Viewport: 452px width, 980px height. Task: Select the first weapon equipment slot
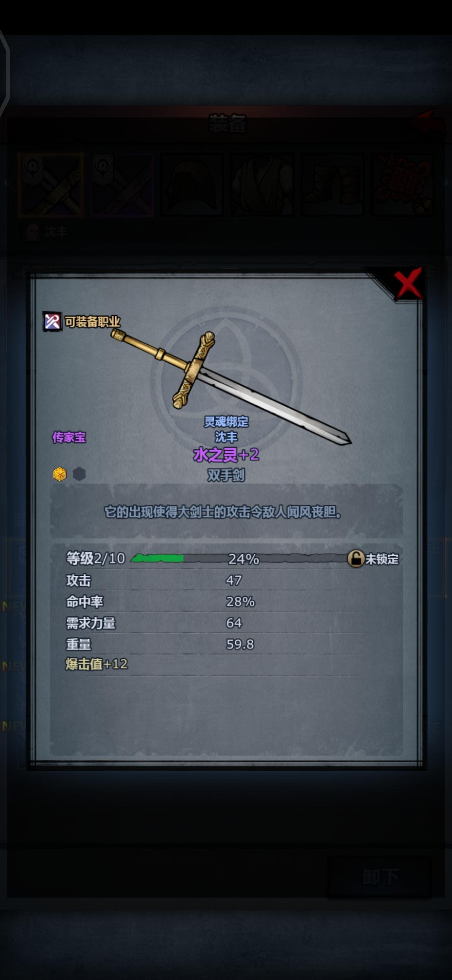coord(51,185)
